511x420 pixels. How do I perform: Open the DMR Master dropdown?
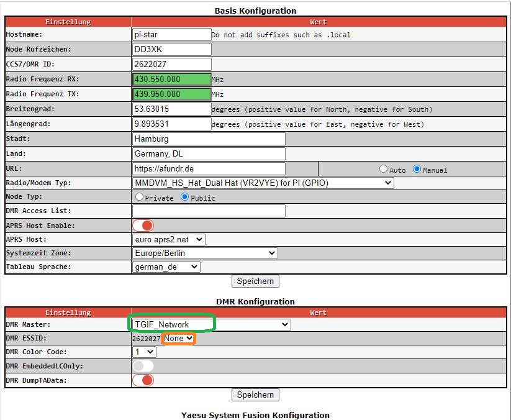(x=212, y=324)
